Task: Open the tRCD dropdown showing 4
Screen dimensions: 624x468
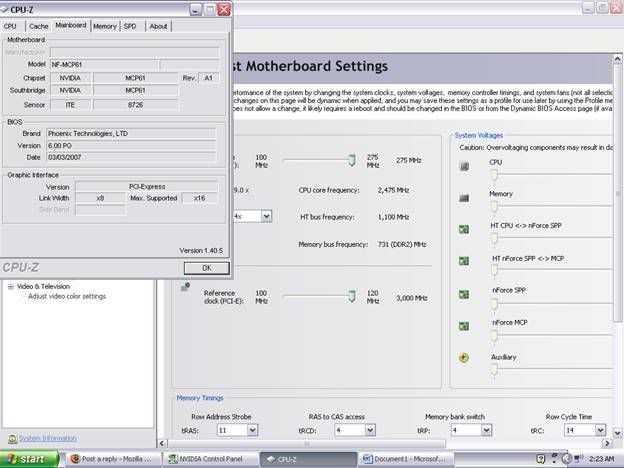Action: 370,430
